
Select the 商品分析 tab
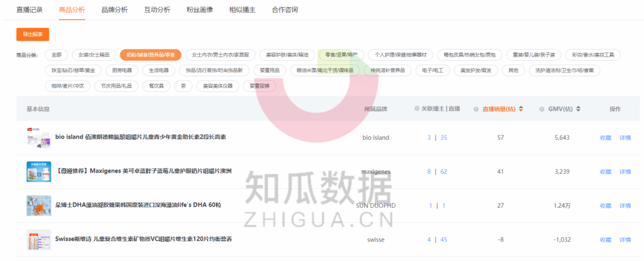72,10
